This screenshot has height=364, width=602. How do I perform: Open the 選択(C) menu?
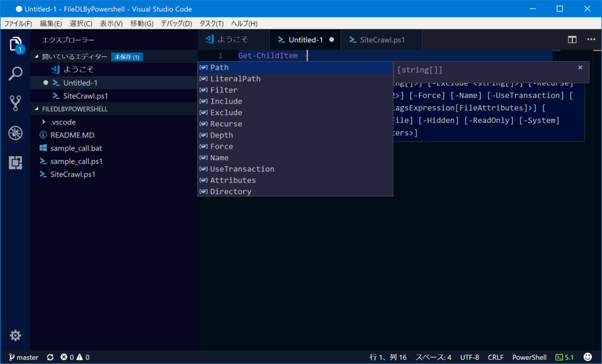pyautogui.click(x=81, y=23)
